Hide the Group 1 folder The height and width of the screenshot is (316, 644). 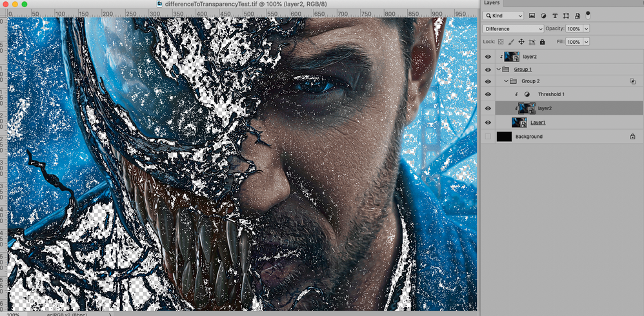tap(488, 70)
